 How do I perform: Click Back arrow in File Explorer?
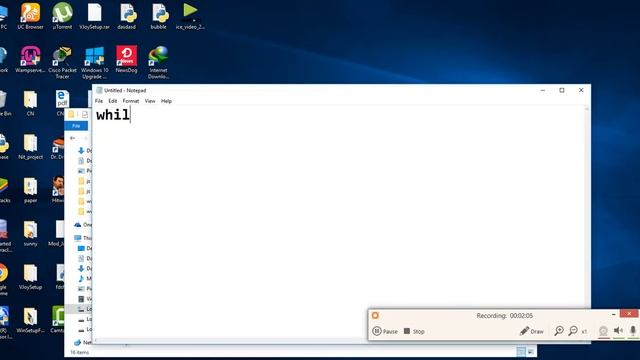click(x=72, y=138)
